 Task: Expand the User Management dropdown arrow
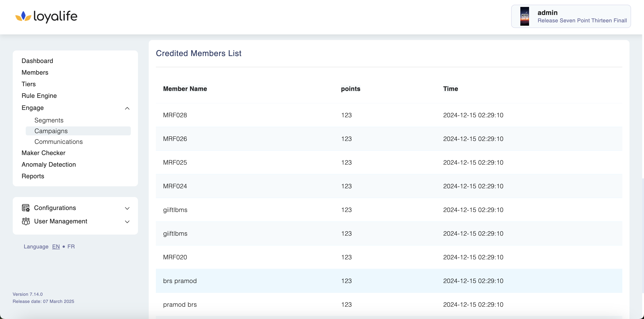[x=127, y=222]
